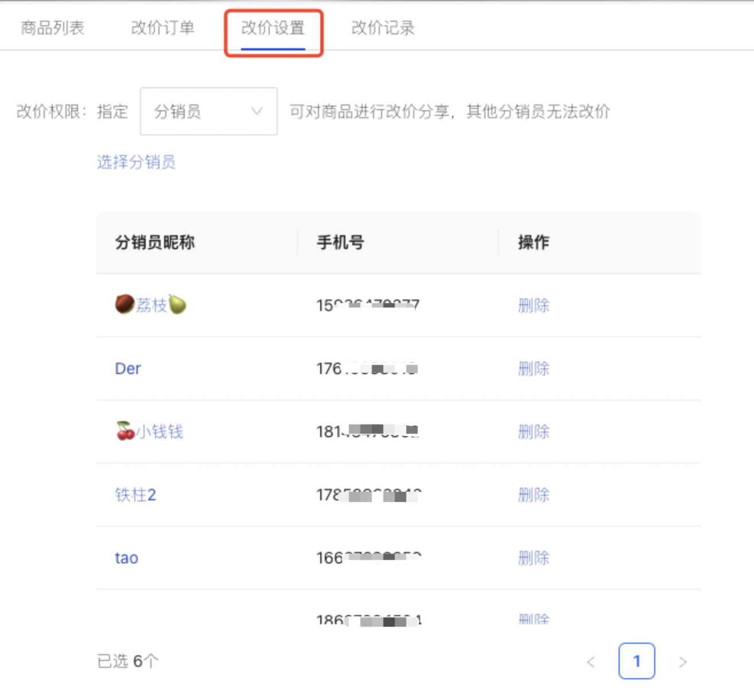
Task: Delete the 荔枝 distributor row
Action: coord(534,305)
